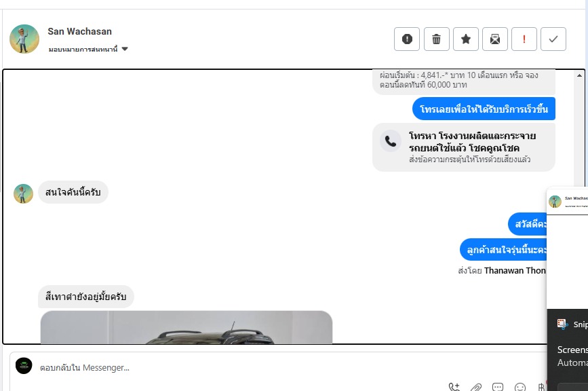Click the San Wachasan contact name
Screen dimensions: 588x391
pyautogui.click(x=79, y=31)
